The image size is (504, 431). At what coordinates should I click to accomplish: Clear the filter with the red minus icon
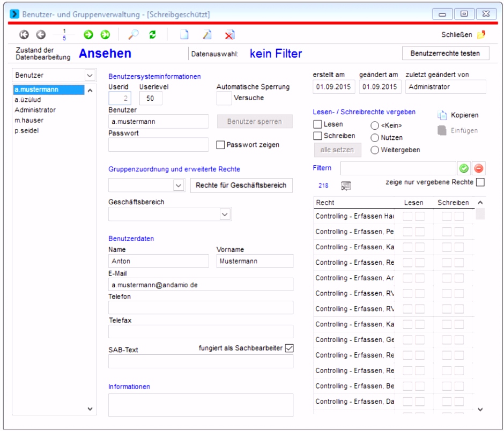coord(479,168)
